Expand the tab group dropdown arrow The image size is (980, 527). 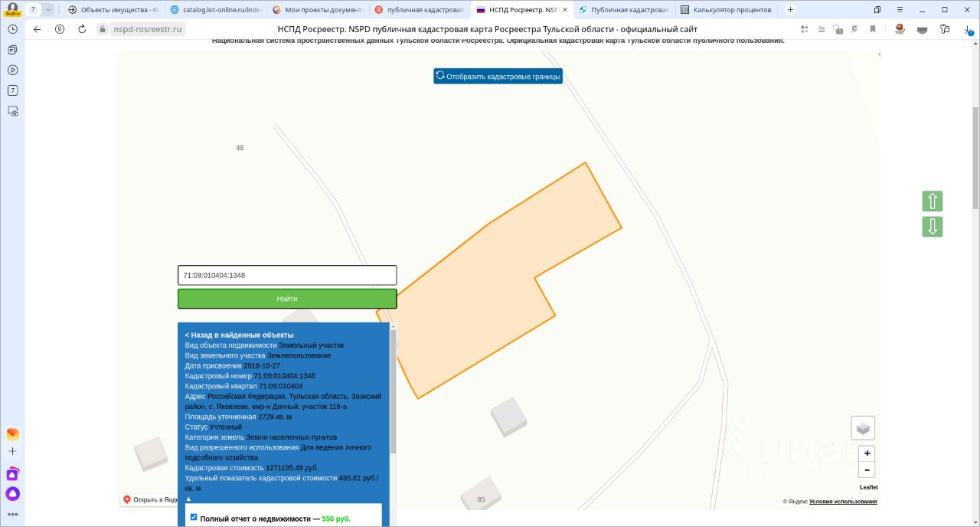[49, 9]
